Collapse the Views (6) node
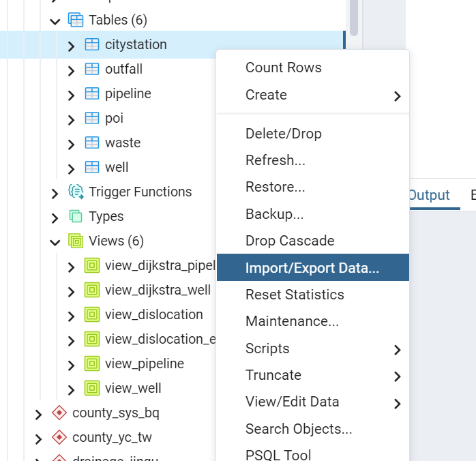 (55, 241)
